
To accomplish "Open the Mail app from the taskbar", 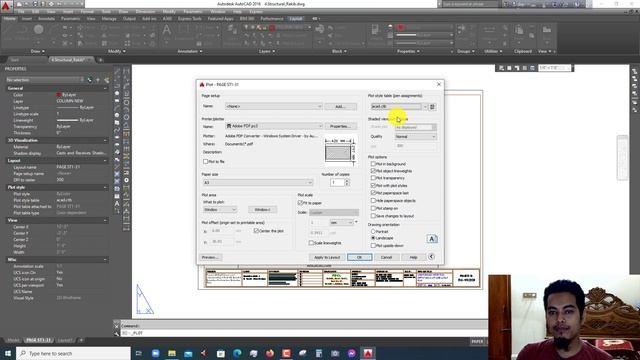I will [x=188, y=353].
